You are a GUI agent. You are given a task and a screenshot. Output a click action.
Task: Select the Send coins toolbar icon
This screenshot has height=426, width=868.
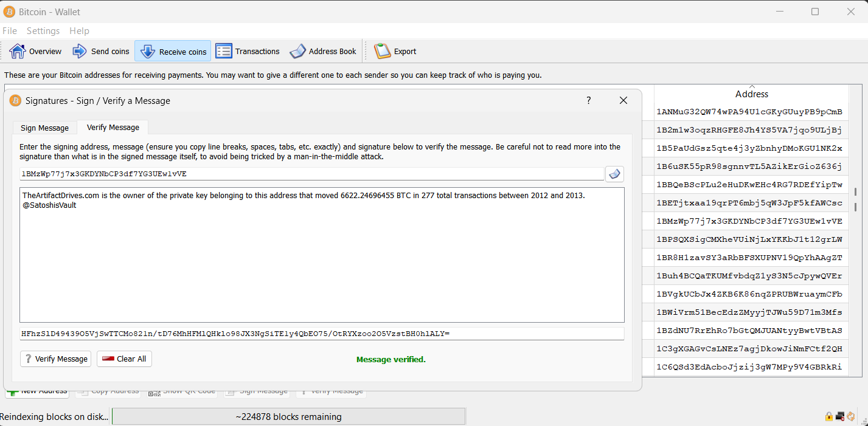[x=101, y=51]
